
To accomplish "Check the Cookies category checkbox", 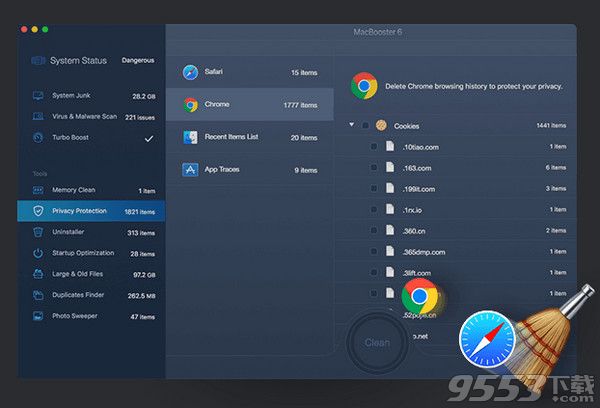I will click(x=366, y=126).
